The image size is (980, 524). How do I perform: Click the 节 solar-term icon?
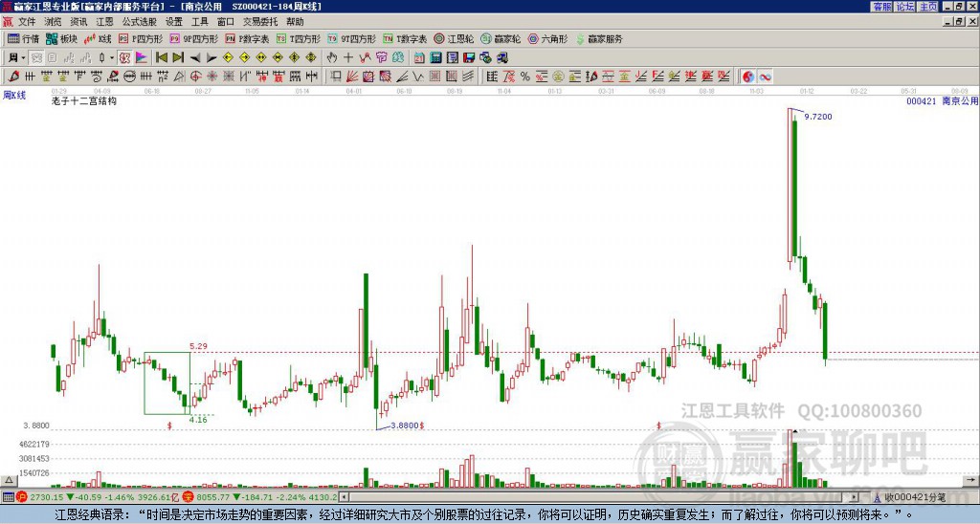pos(381,58)
